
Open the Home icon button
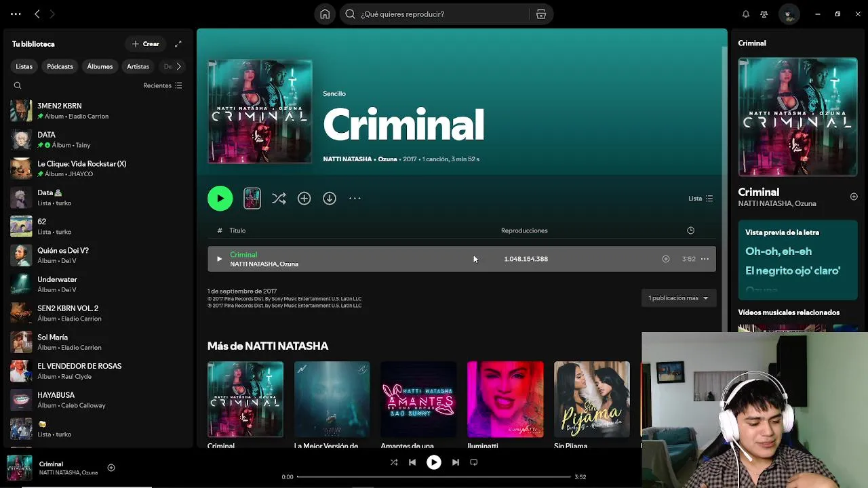(x=325, y=14)
